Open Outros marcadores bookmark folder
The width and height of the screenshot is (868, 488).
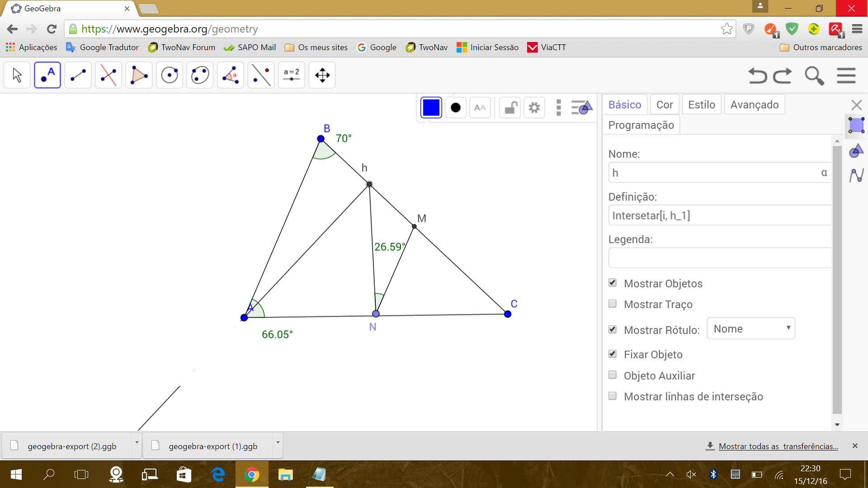pos(821,47)
